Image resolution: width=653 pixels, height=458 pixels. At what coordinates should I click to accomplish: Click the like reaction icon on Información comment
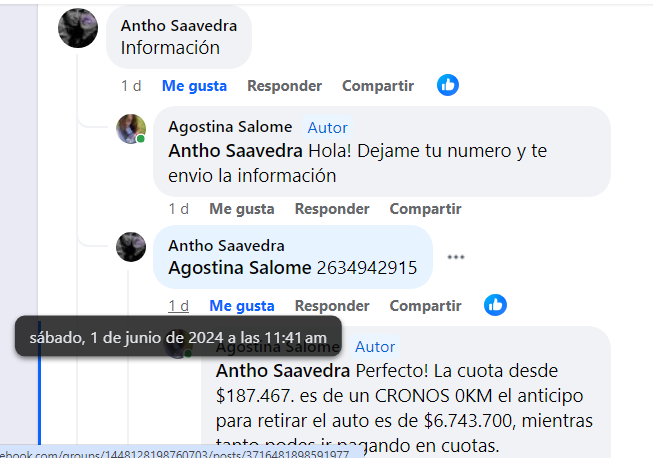pyautogui.click(x=448, y=85)
